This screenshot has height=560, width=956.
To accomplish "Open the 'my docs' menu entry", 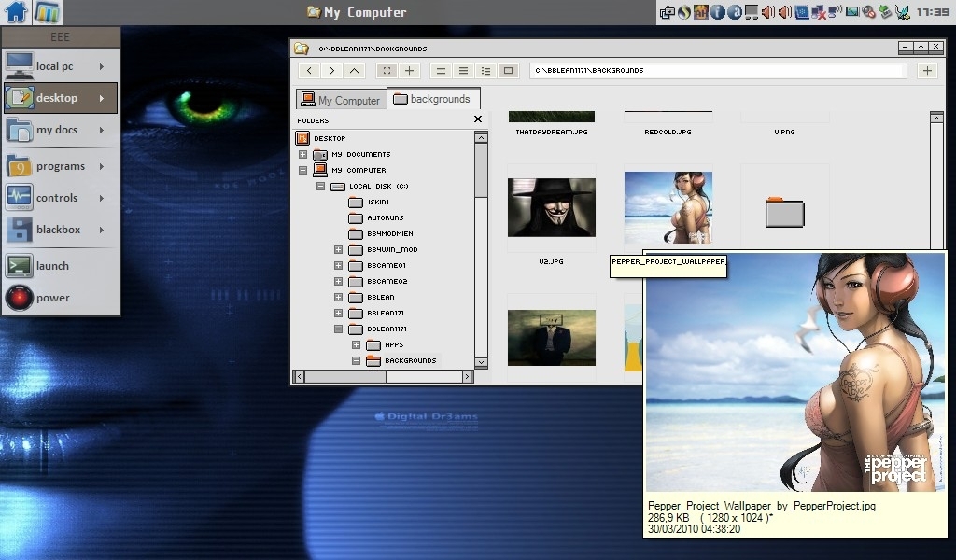I will pos(61,129).
